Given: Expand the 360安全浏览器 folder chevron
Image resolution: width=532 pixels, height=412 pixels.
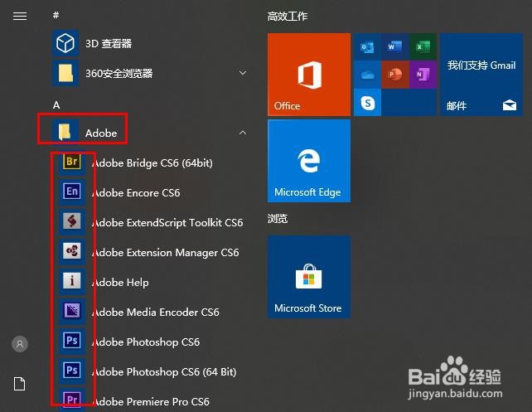Looking at the screenshot, I should [243, 73].
